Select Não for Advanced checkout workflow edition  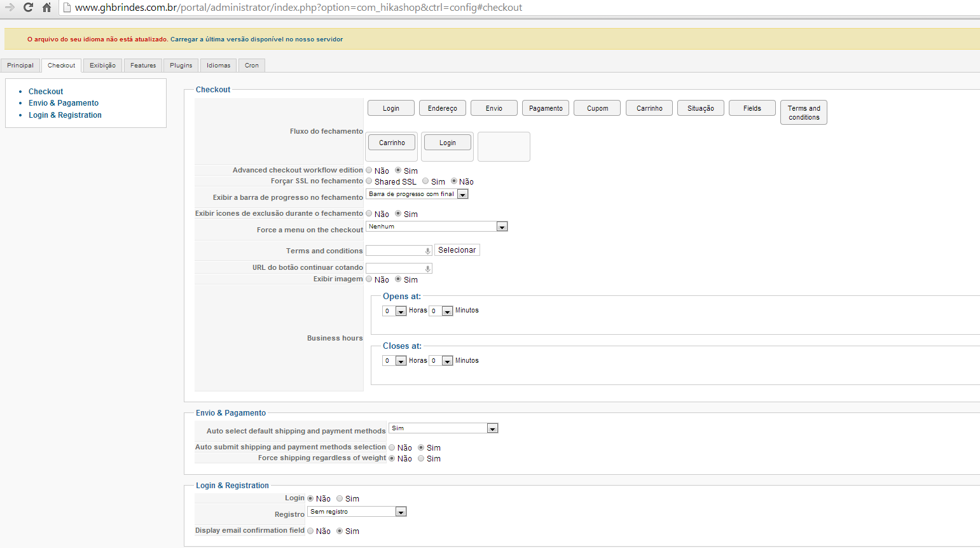(x=369, y=170)
